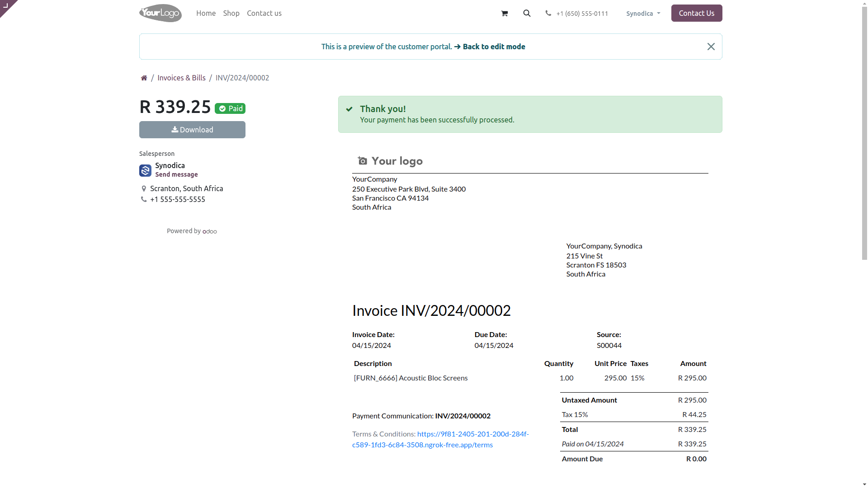Click the Payment Communication reference text
This screenshot has height=488, width=868.
click(462, 416)
